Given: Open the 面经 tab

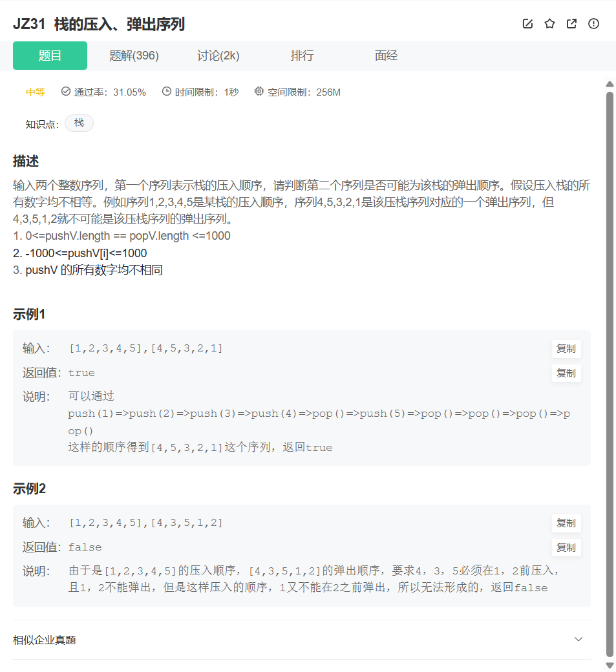Looking at the screenshot, I should click(x=387, y=56).
